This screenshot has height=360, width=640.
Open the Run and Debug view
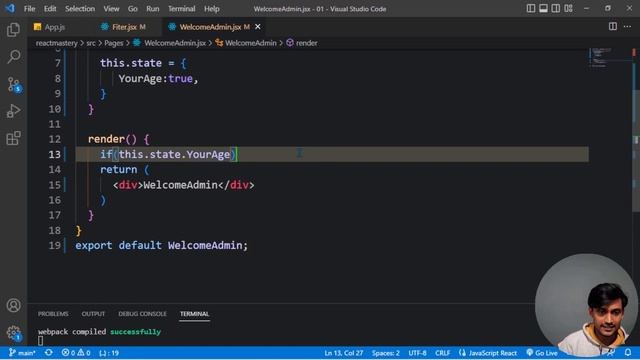13,111
